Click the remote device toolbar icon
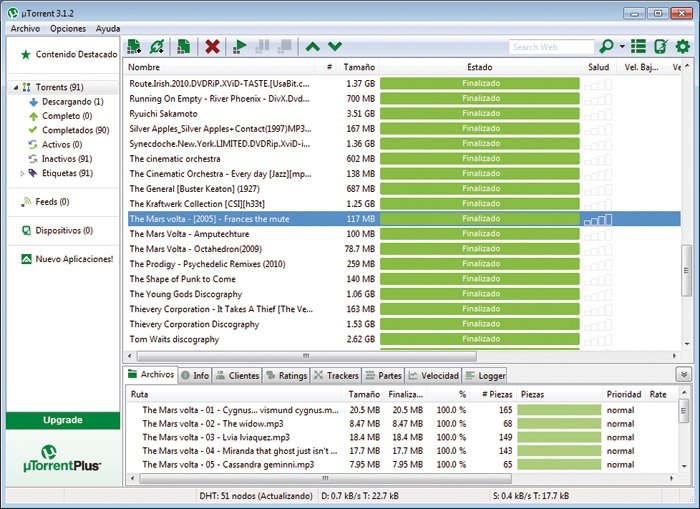The height and width of the screenshot is (509, 700). 661,46
